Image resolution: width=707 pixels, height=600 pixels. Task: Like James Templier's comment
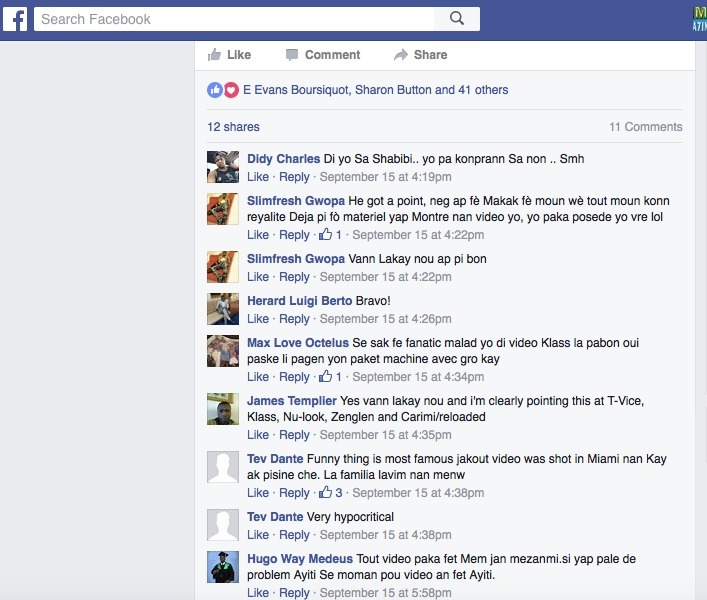(x=258, y=435)
